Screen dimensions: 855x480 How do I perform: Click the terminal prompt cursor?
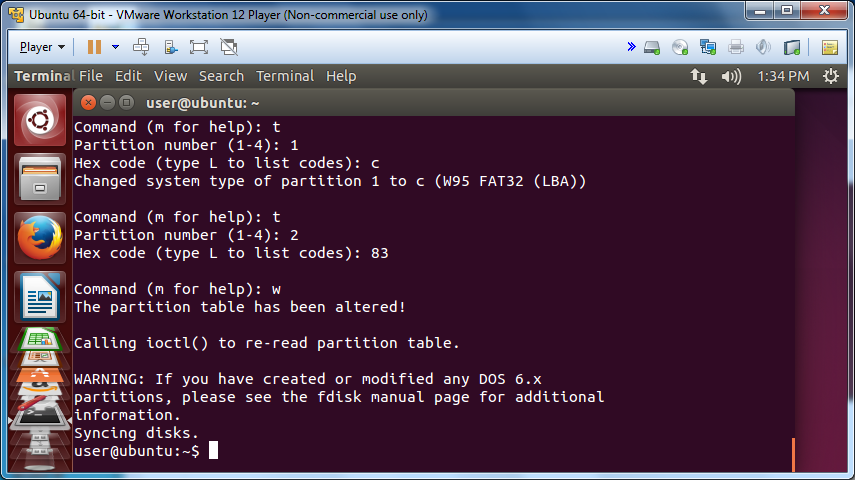click(x=213, y=450)
